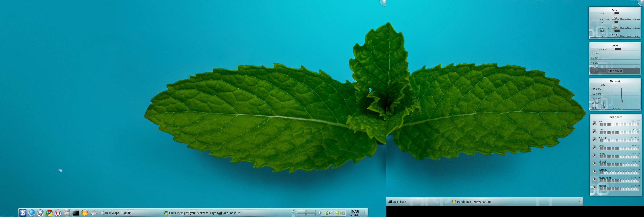This screenshot has width=644, height=217.
Task: Select the bottom-right virtual desktop in pager
Action: (x=311, y=215)
